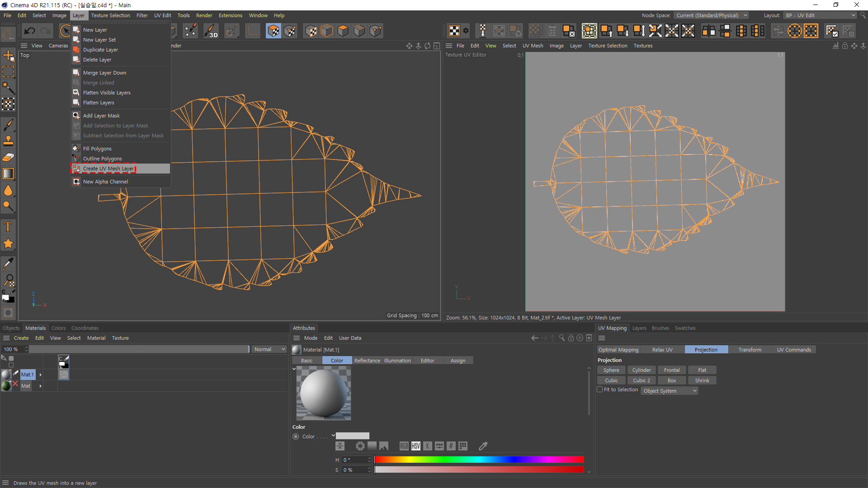The height and width of the screenshot is (488, 868).
Task: Open the Object System dropdown
Action: pyautogui.click(x=670, y=391)
